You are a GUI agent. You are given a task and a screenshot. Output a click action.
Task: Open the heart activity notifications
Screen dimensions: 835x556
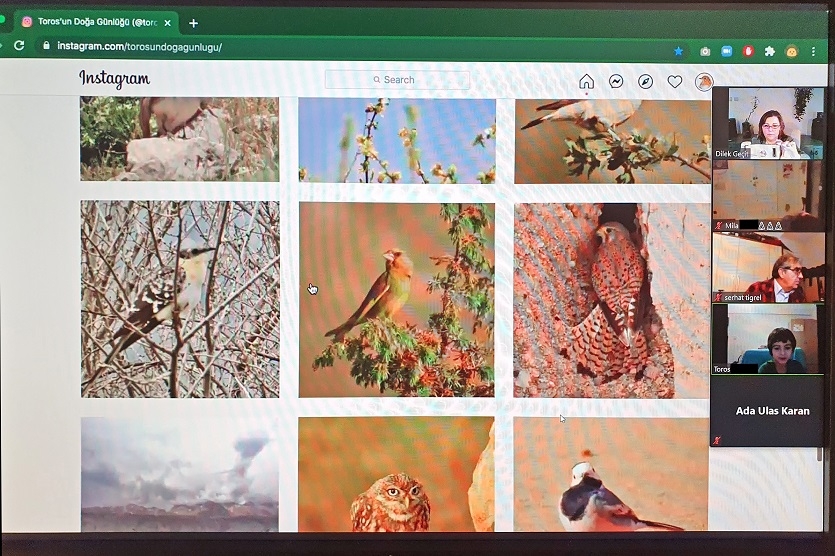point(675,82)
